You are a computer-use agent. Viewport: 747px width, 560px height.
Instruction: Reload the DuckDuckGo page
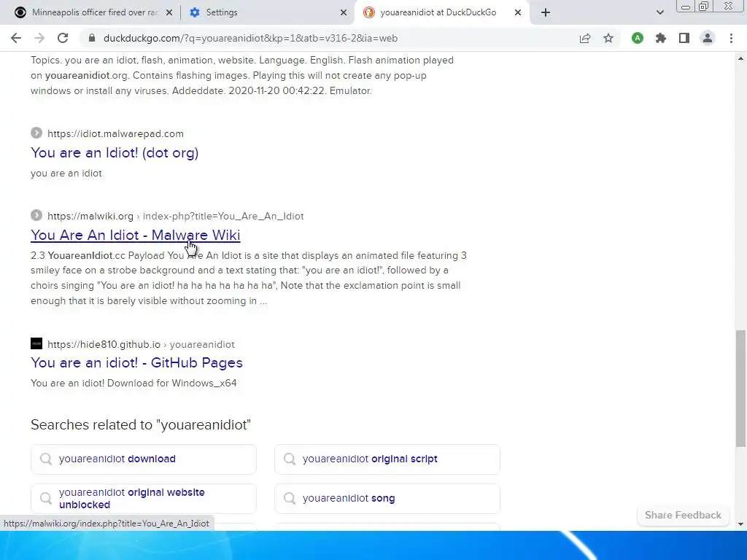click(x=63, y=38)
